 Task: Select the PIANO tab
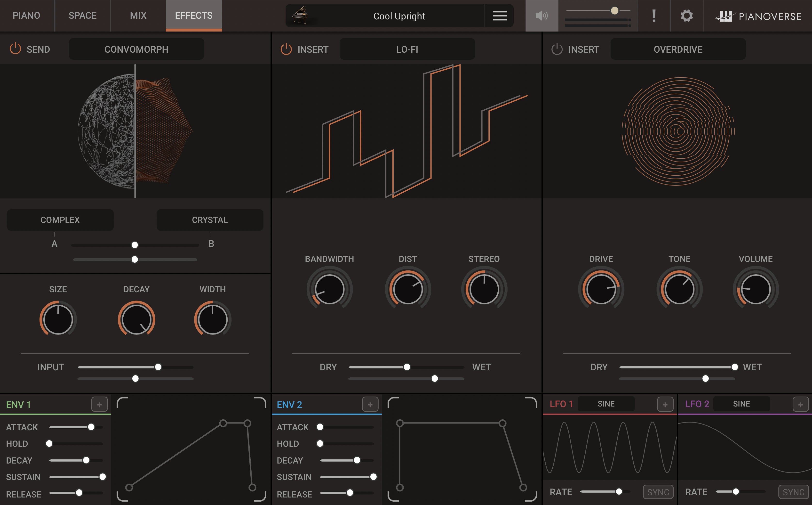coord(27,16)
